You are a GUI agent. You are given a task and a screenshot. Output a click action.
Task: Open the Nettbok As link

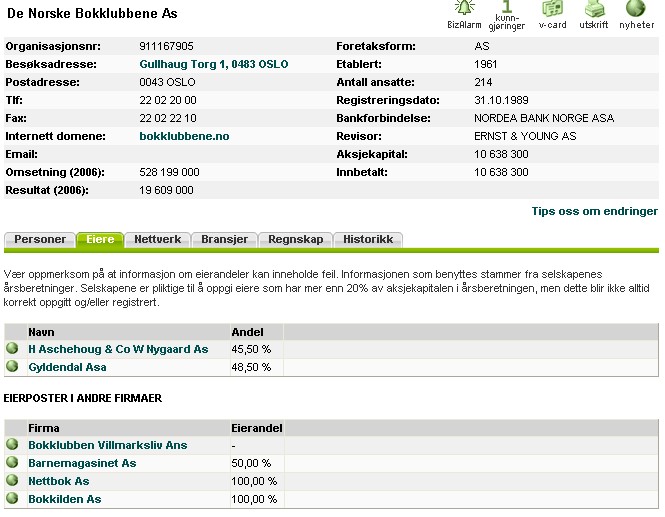point(59,481)
